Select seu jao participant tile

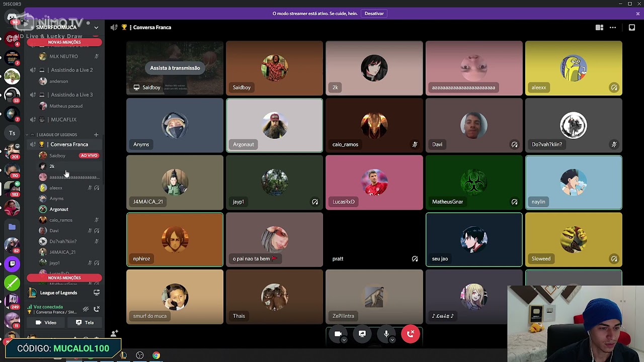[x=474, y=239]
